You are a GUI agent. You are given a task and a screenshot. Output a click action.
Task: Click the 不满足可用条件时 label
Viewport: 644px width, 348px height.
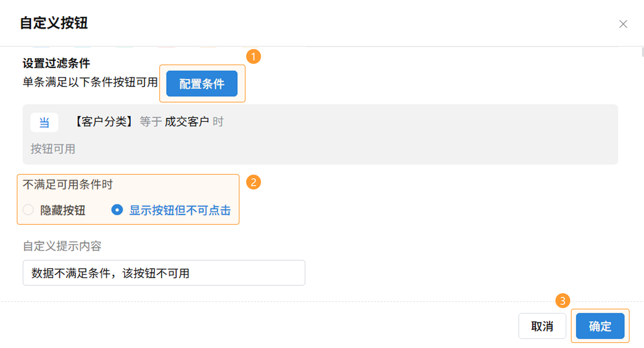point(68,185)
